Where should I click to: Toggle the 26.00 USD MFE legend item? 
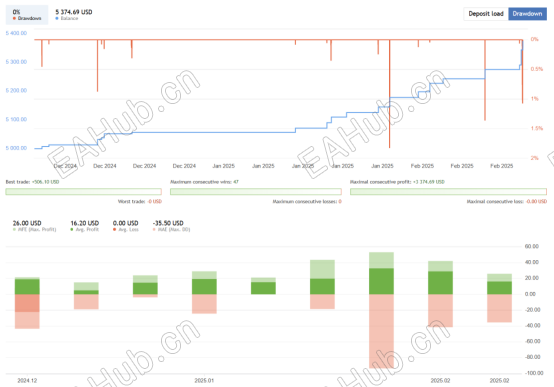(x=34, y=226)
